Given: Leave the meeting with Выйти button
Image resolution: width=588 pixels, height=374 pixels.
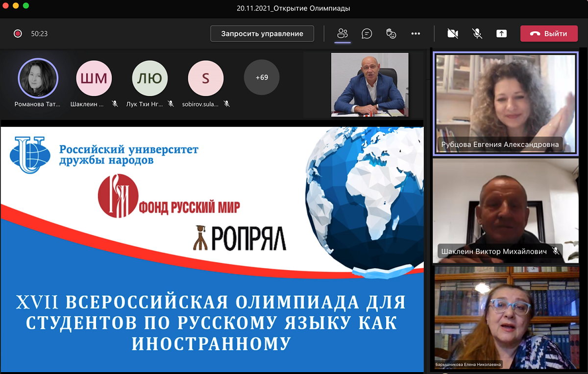Looking at the screenshot, I should point(549,34).
